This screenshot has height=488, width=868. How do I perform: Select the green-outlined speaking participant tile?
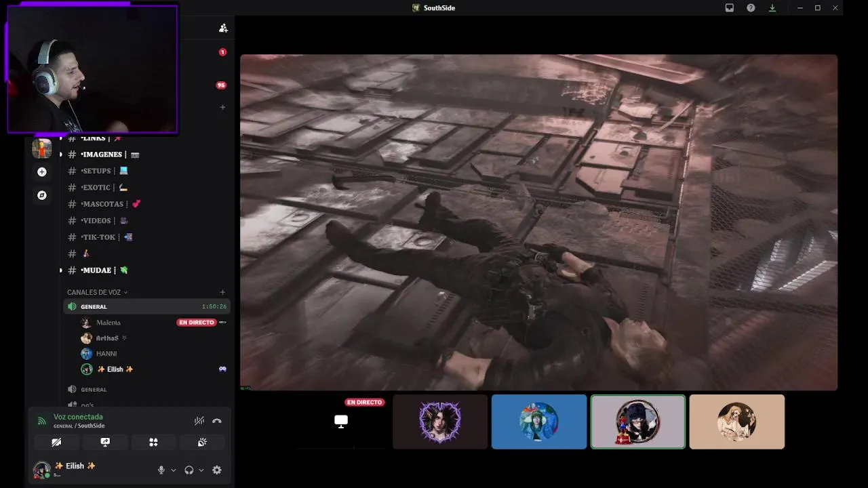click(638, 422)
